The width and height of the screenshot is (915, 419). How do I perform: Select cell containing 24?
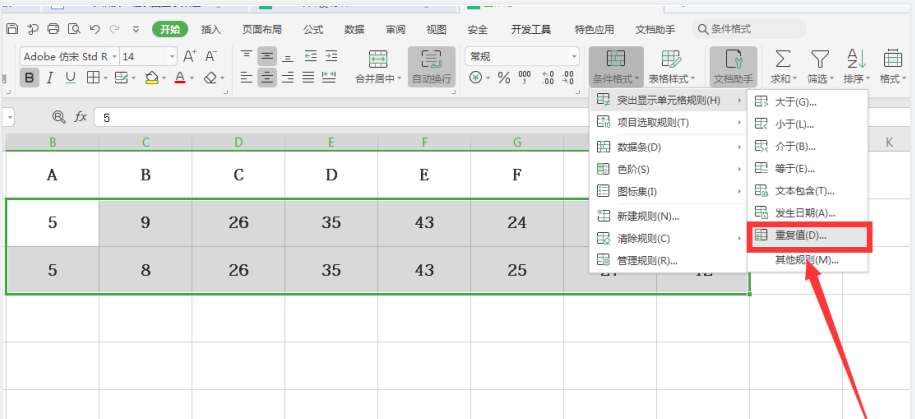(517, 222)
